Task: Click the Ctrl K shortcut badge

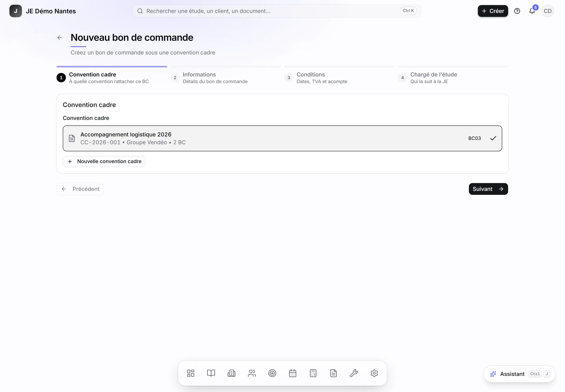Action: 408,11
